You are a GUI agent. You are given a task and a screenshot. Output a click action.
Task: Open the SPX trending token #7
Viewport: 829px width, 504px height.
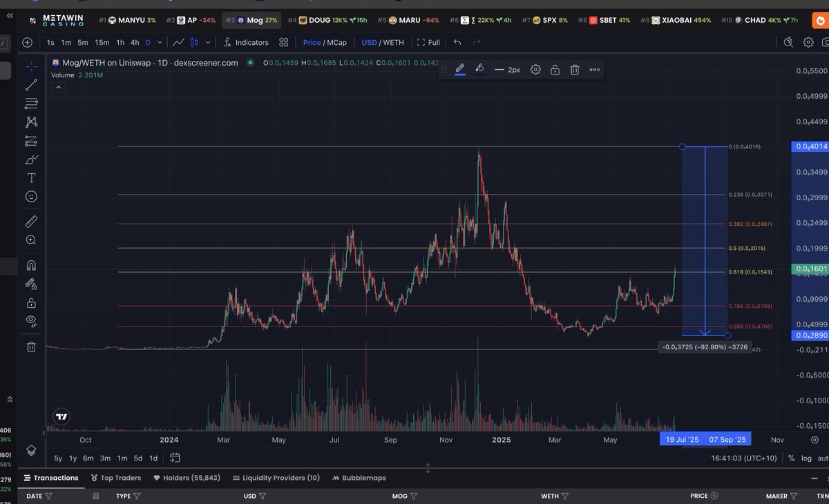coord(545,21)
